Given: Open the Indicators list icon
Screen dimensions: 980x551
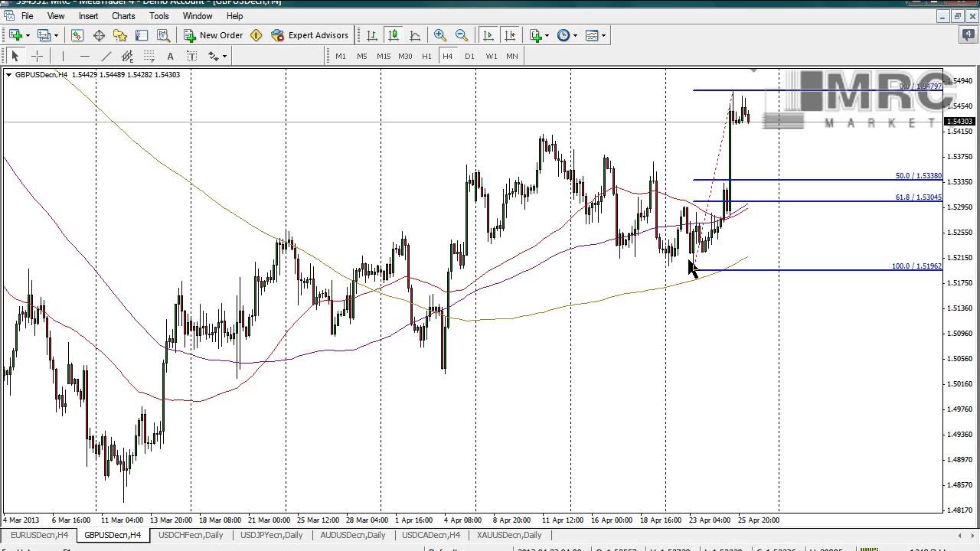Looking at the screenshot, I should pos(536,35).
